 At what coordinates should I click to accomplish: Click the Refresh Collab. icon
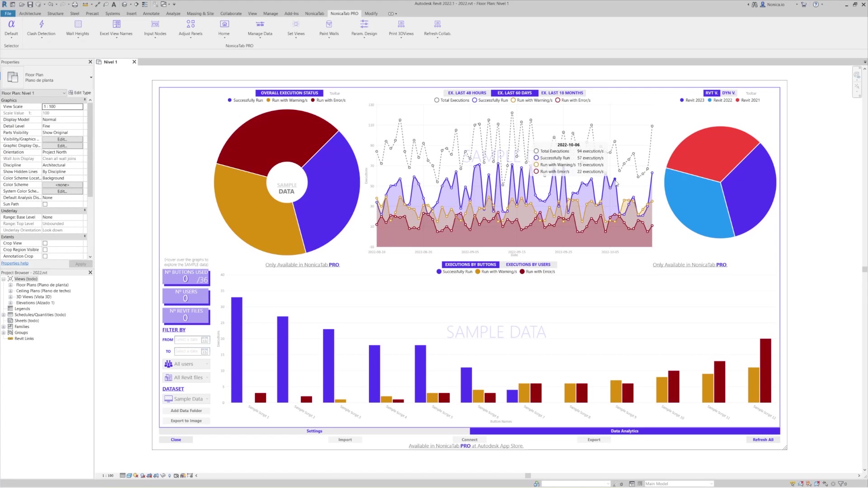(x=437, y=24)
